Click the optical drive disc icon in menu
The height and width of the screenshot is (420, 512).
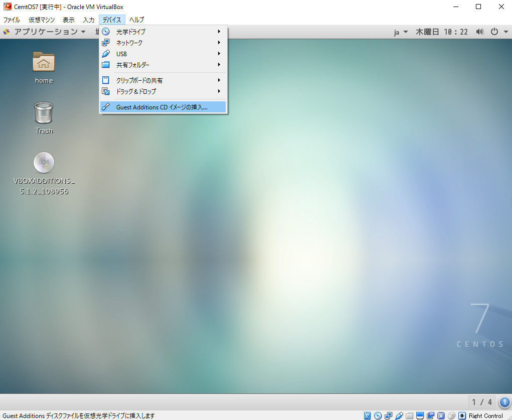click(x=105, y=32)
